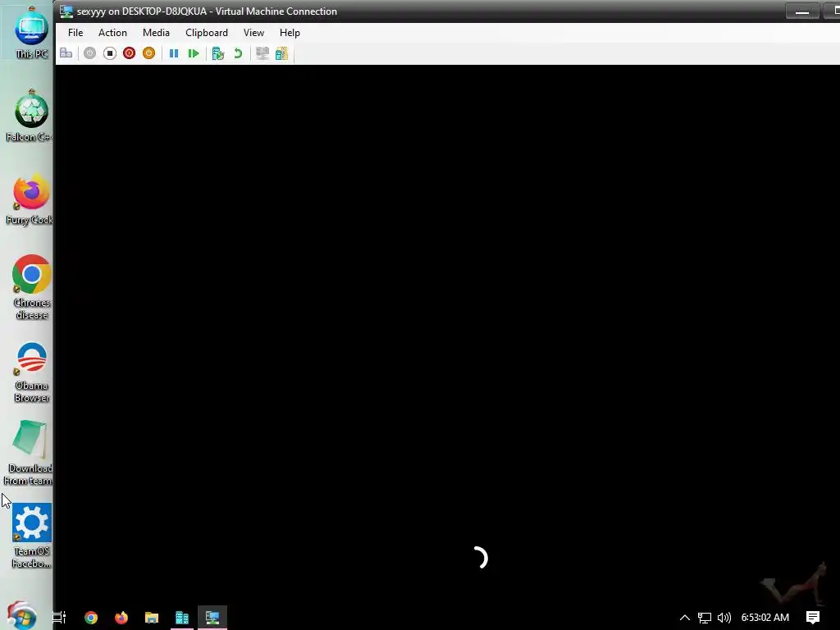
Task: Select the Download From team desktop file
Action: pos(30,453)
